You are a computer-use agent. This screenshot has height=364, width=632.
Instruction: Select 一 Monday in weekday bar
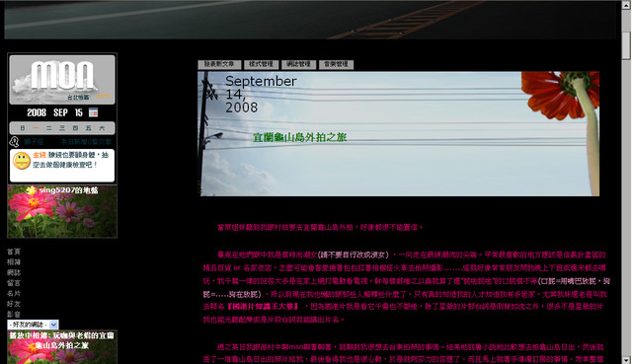point(36,128)
